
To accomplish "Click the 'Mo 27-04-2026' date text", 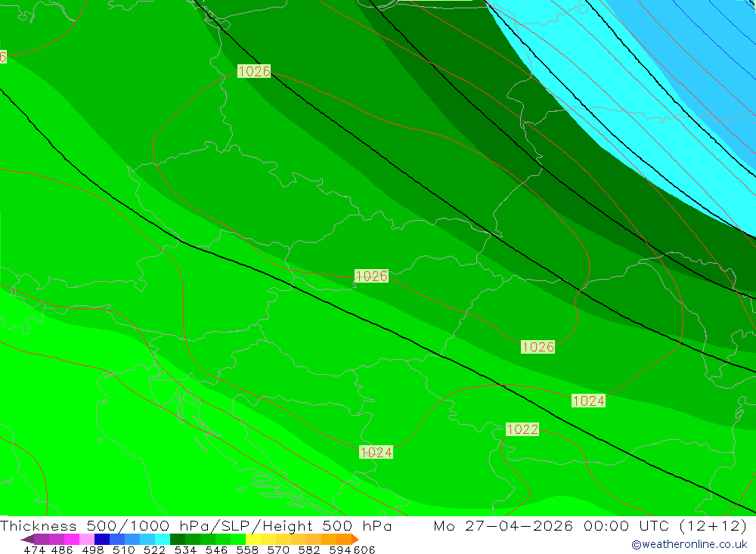I will [x=503, y=525].
